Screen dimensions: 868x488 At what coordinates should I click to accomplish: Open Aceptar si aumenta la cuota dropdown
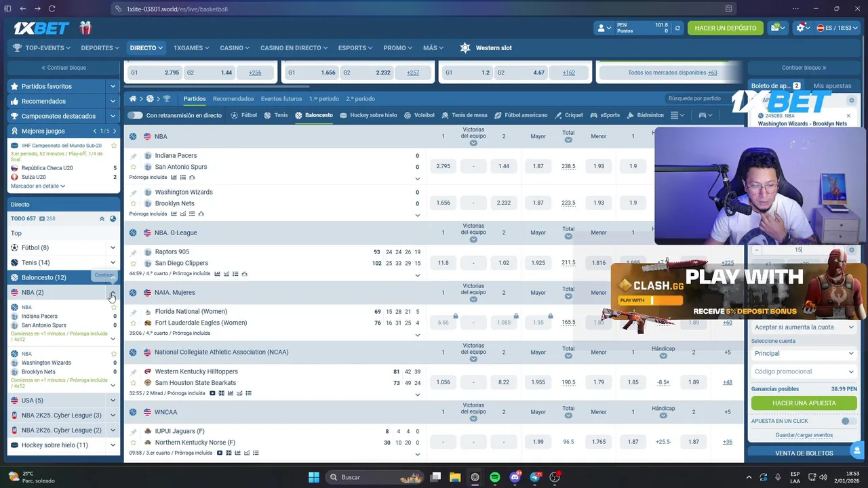[804, 327]
